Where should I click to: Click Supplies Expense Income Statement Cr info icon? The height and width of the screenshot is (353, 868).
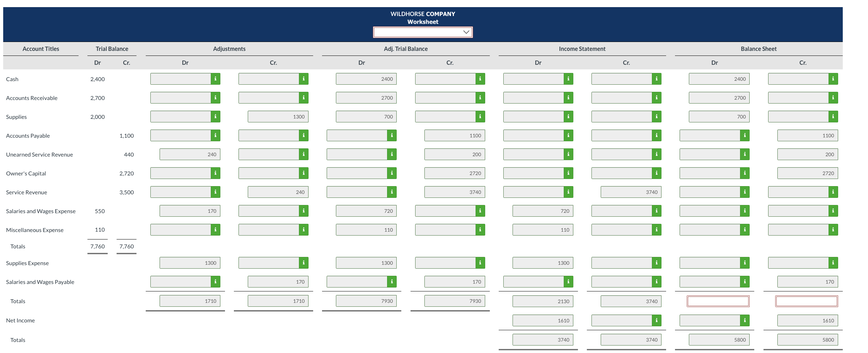click(x=657, y=263)
